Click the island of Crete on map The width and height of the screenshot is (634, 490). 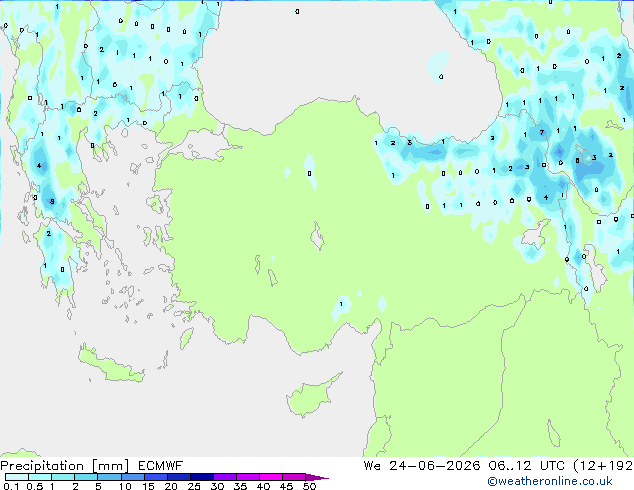pyautogui.click(x=110, y=365)
